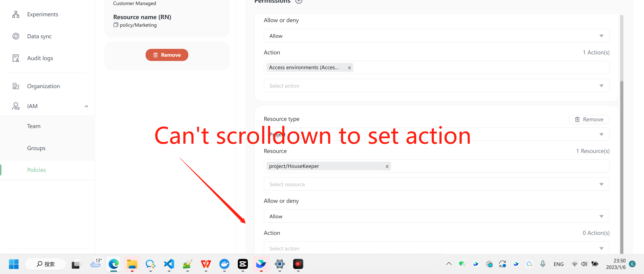The width and height of the screenshot is (644, 274).
Task: Copy the policy/Marketing resource name
Action: click(x=116, y=25)
